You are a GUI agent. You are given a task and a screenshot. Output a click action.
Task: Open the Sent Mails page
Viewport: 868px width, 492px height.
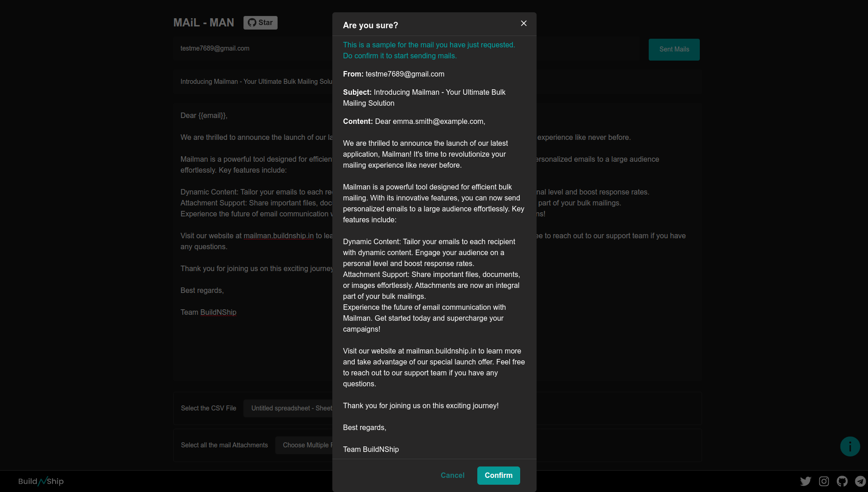click(x=674, y=49)
